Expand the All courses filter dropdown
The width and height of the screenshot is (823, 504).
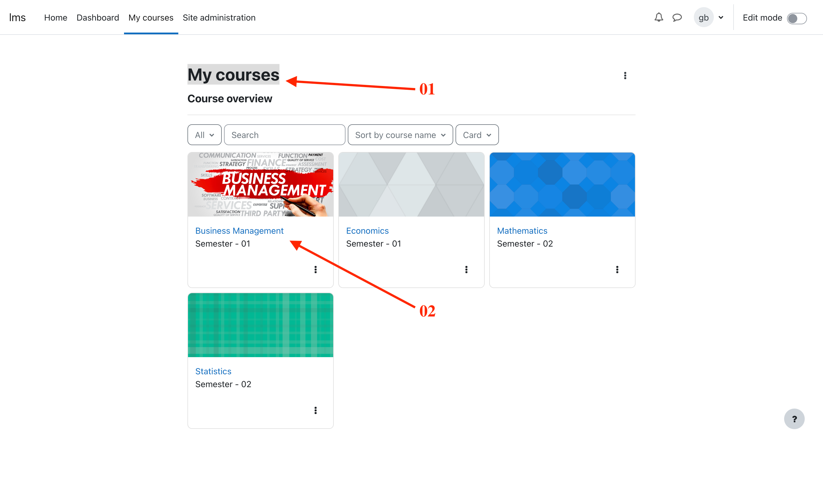tap(204, 135)
